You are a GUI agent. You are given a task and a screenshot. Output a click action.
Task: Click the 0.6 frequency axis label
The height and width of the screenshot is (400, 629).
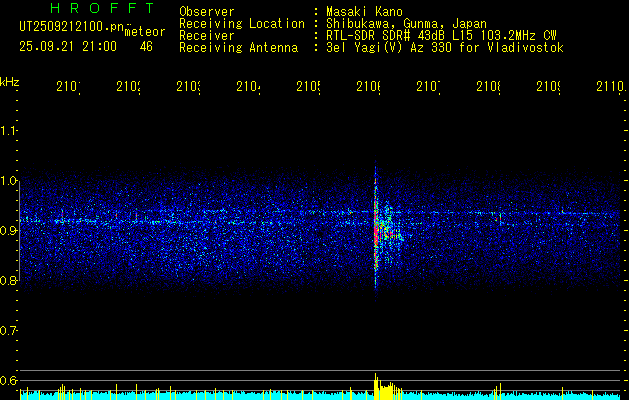(x=9, y=380)
